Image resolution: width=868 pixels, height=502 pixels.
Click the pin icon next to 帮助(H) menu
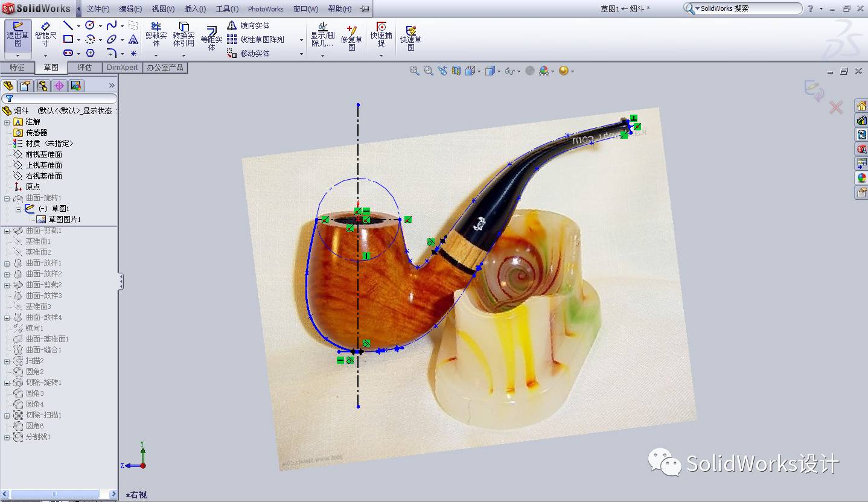coord(364,9)
